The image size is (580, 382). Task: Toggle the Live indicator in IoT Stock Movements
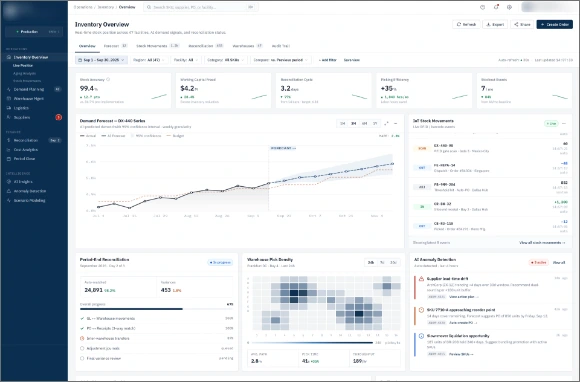(551, 124)
